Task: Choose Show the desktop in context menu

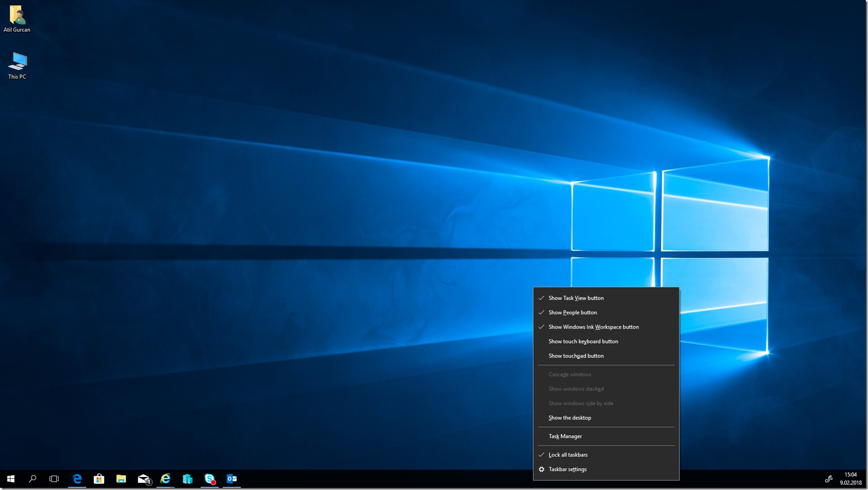Action: pos(606,418)
